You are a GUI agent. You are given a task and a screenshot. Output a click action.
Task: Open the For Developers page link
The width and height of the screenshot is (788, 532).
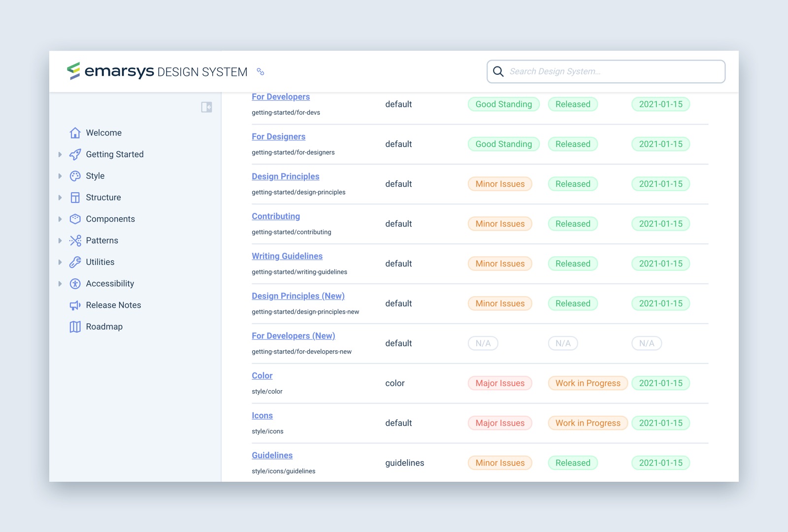point(281,97)
